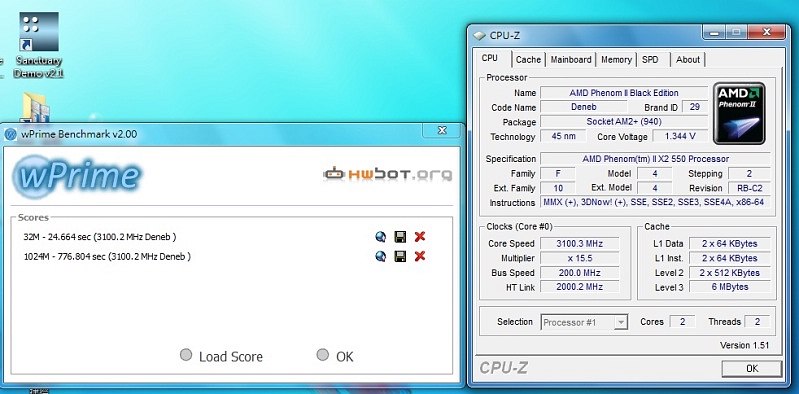Click the AMD Phenom II processor logo
Screen dimensions: 799x394
(x=739, y=113)
